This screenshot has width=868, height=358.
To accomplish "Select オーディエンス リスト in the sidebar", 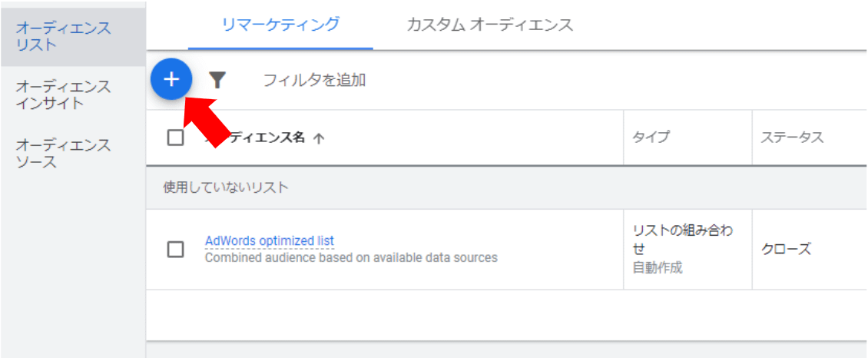I will (x=63, y=36).
